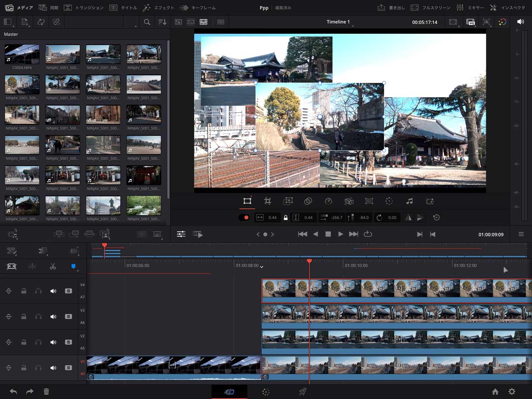The width and height of the screenshot is (532, 399).
Task: Switch to the Color page icon
Action: pyautogui.click(x=266, y=392)
